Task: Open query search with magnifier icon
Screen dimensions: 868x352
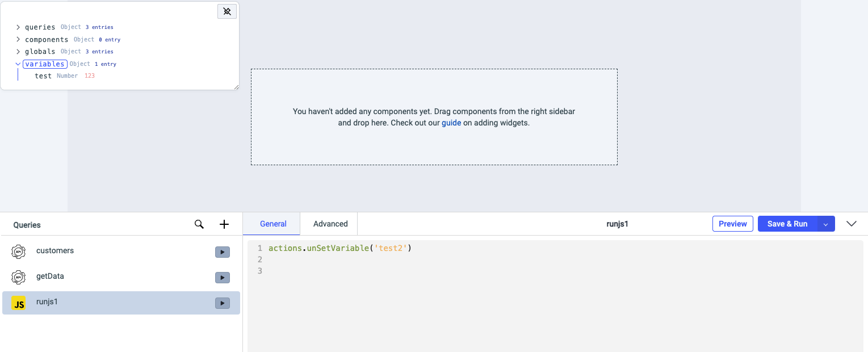Action: coord(199,224)
